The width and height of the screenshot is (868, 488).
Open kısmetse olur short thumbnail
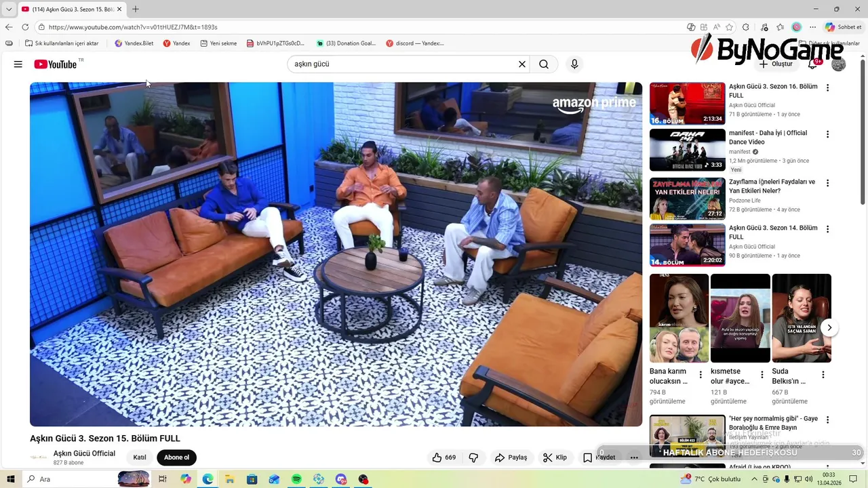[x=741, y=319]
